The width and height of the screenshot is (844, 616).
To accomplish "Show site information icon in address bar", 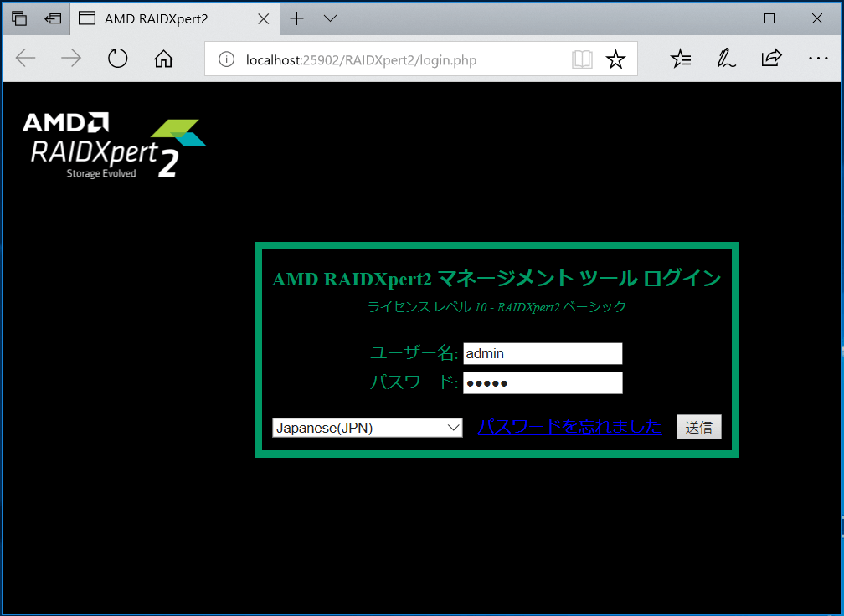I will (227, 59).
